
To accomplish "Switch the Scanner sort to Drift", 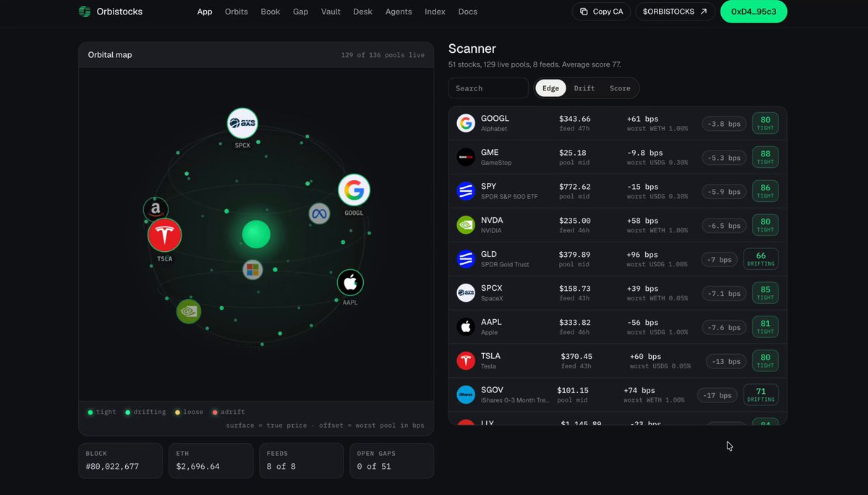I will click(584, 88).
